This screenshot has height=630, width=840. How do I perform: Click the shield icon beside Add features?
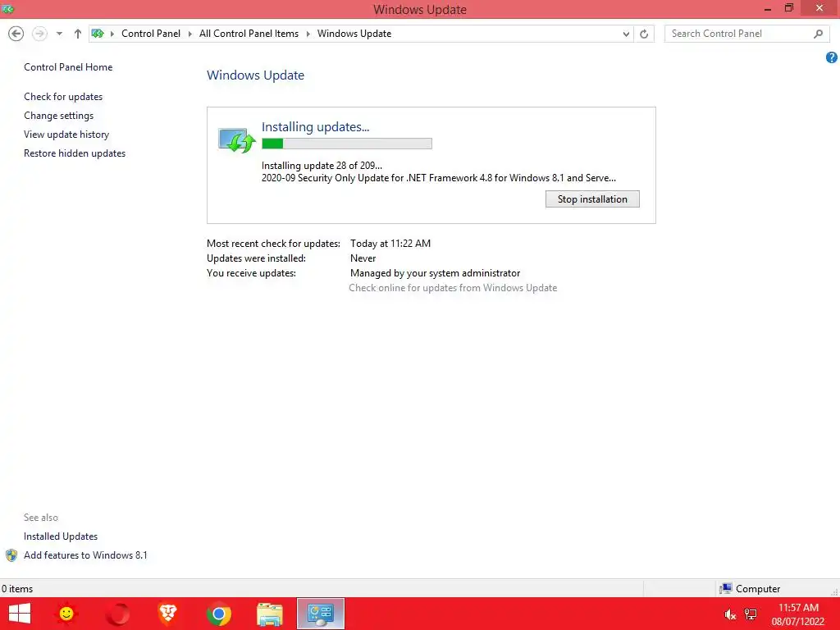[11, 555]
